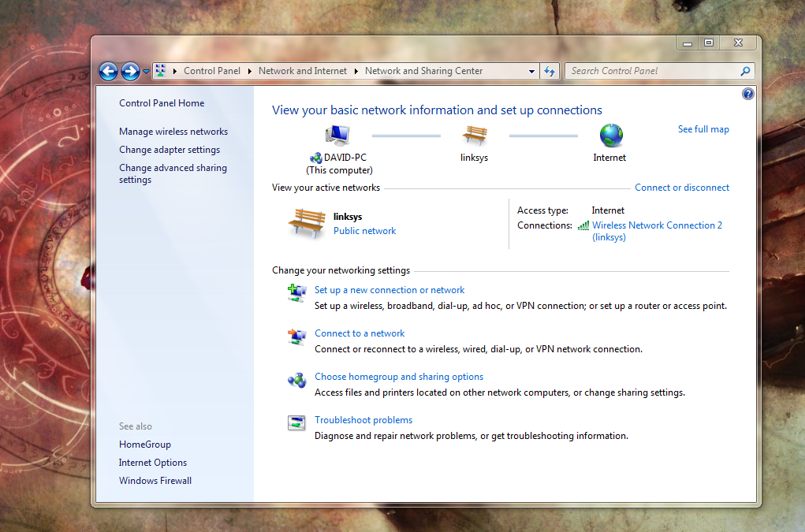Click the Connect or disconnect link
Screen dimensions: 805x532
(x=682, y=188)
